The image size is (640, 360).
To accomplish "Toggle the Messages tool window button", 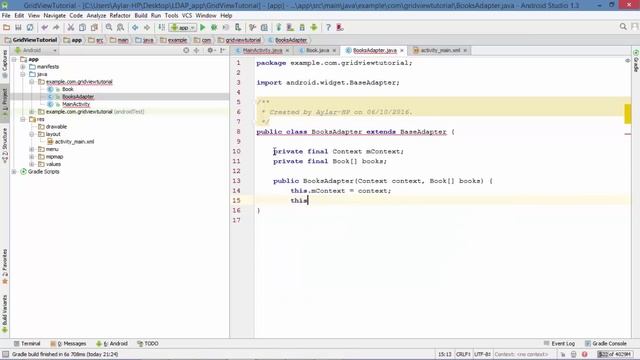I will point(68,344).
